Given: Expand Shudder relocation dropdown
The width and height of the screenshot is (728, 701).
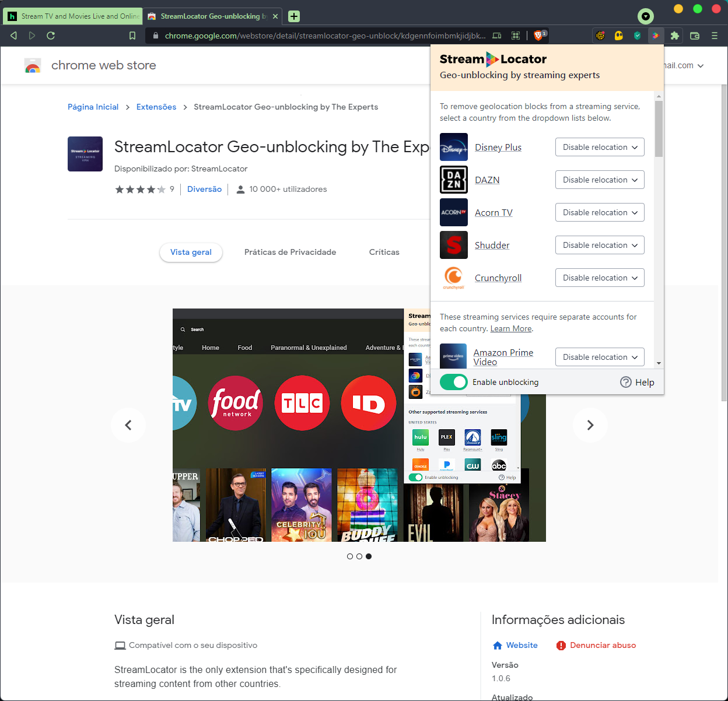Looking at the screenshot, I should [x=600, y=245].
